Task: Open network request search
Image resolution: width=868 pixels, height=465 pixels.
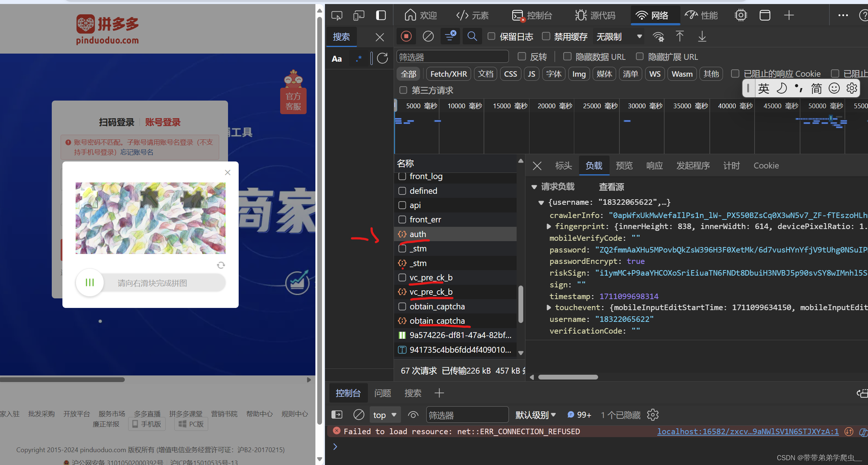Action: 472,36
